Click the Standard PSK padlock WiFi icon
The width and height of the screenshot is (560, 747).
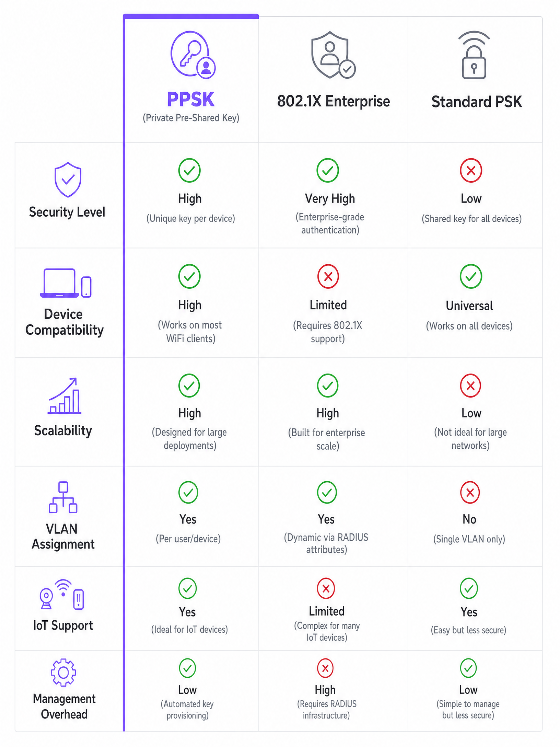(474, 55)
